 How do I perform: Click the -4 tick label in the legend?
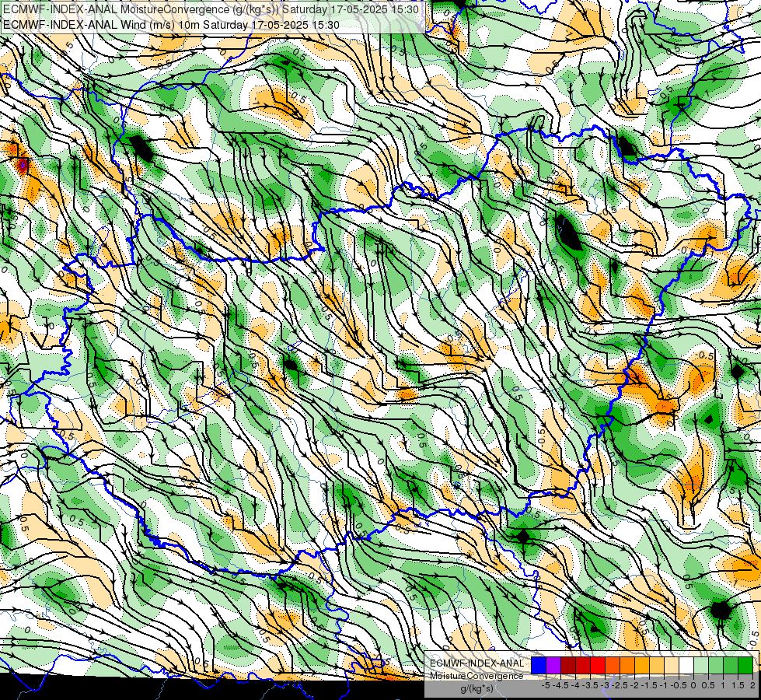(x=575, y=685)
